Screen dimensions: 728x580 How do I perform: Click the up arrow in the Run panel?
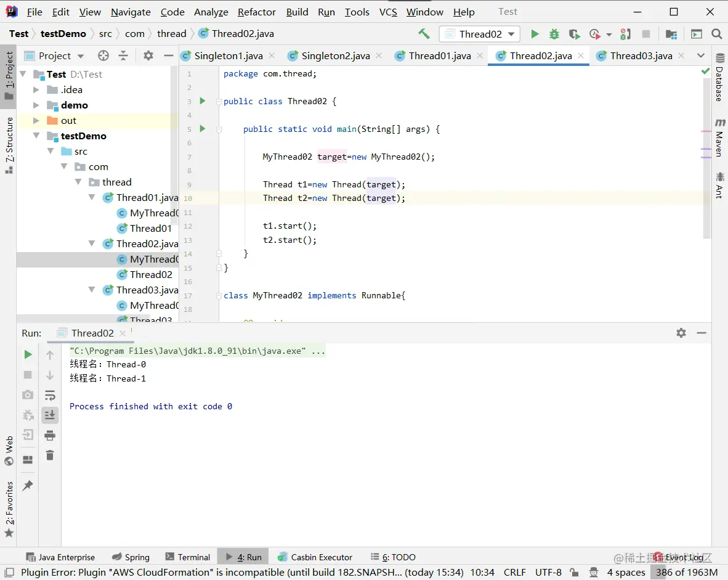[x=50, y=355]
